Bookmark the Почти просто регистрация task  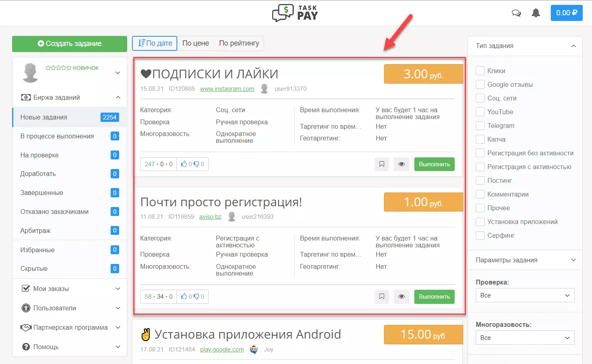[x=382, y=297]
